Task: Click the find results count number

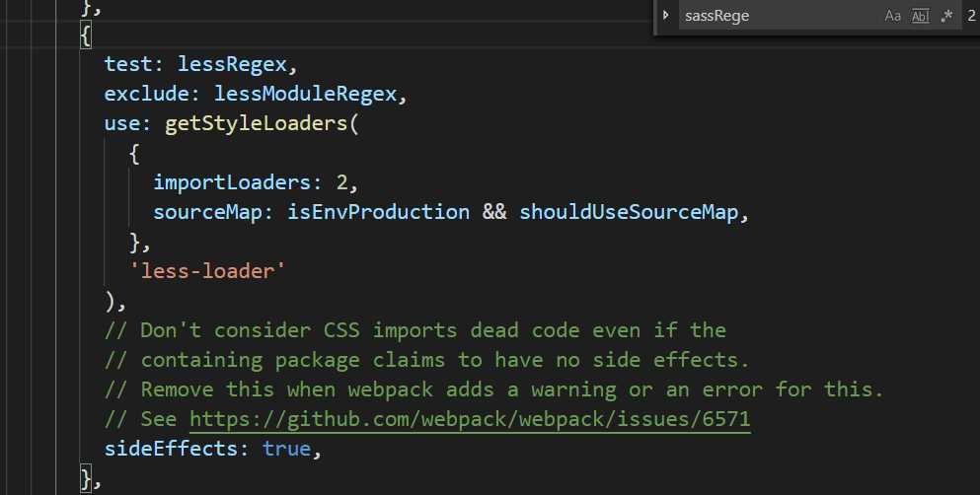Action: 971,16
